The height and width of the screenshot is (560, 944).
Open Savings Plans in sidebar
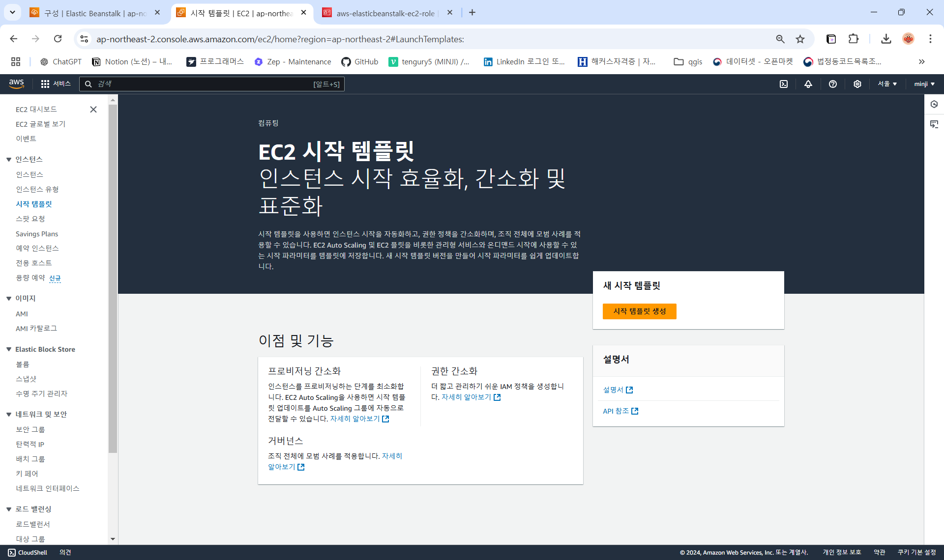point(37,234)
